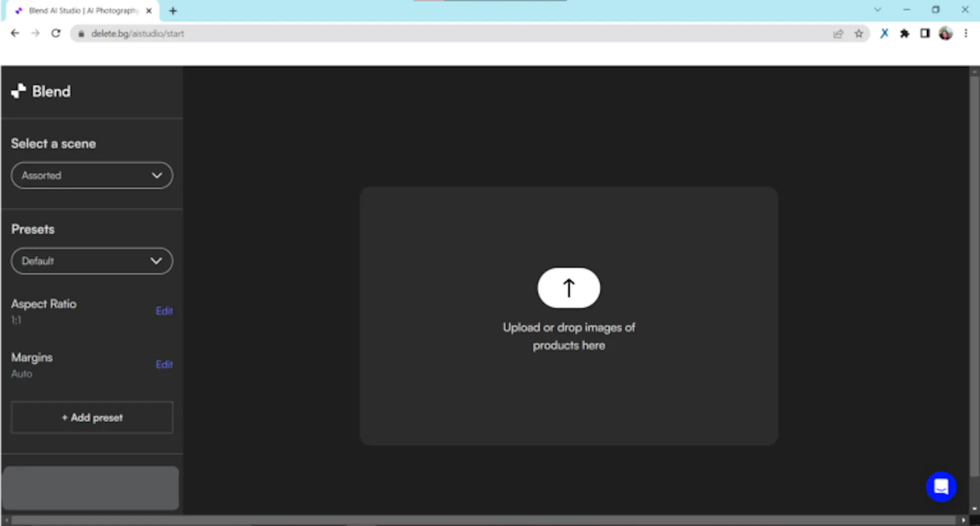Edit the Aspect Ratio setting
This screenshot has height=526, width=980.
click(x=164, y=311)
